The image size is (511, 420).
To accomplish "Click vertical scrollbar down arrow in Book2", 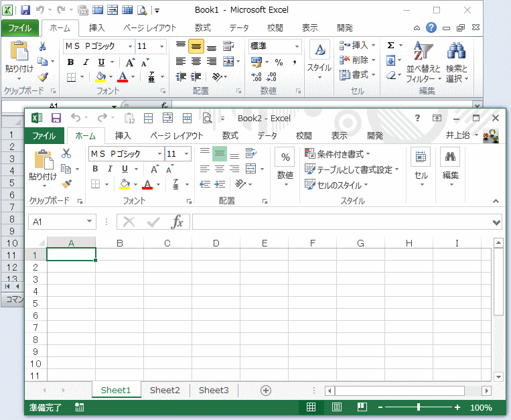I will click(498, 377).
